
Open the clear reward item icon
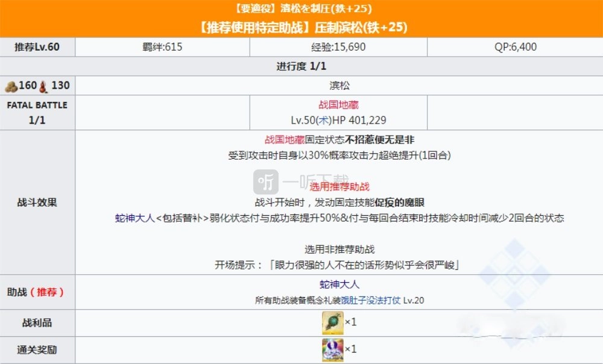click(333, 349)
